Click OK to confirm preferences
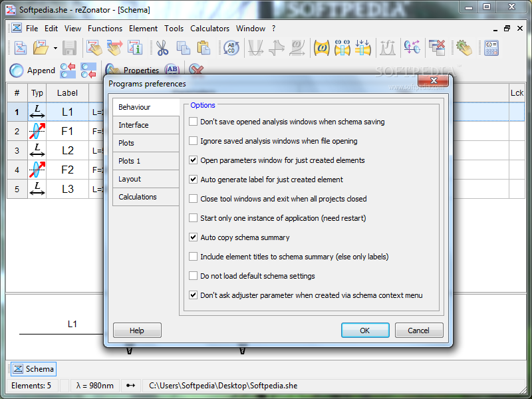This screenshot has height=399, width=532. coord(365,331)
